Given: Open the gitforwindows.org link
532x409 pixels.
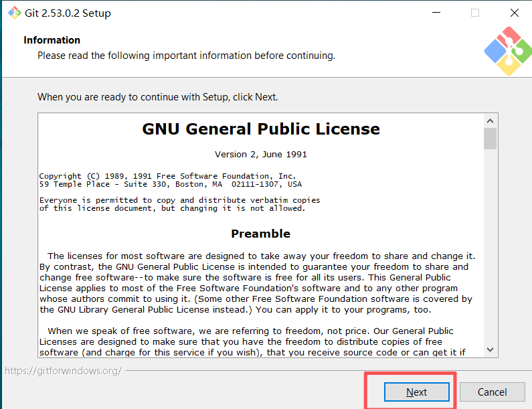Looking at the screenshot, I should (x=63, y=370).
